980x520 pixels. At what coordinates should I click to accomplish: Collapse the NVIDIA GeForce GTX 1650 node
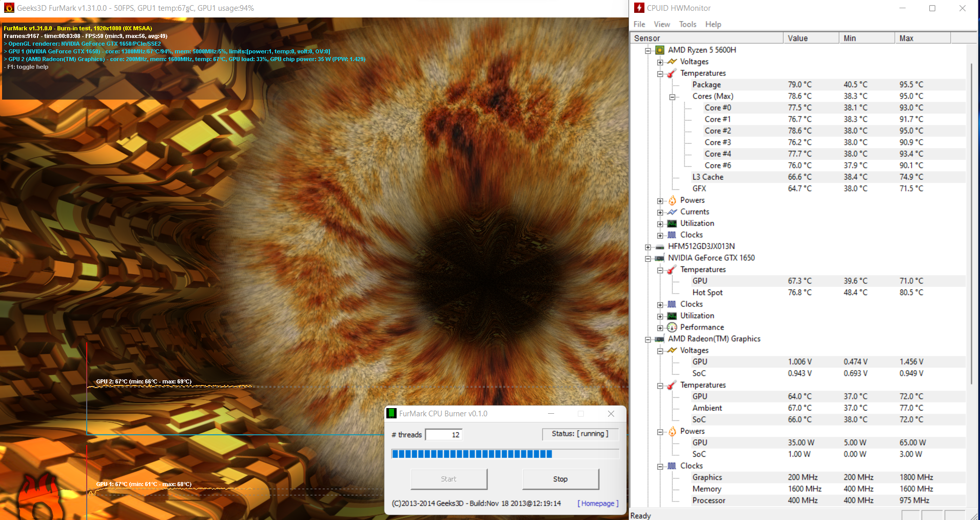coord(648,259)
